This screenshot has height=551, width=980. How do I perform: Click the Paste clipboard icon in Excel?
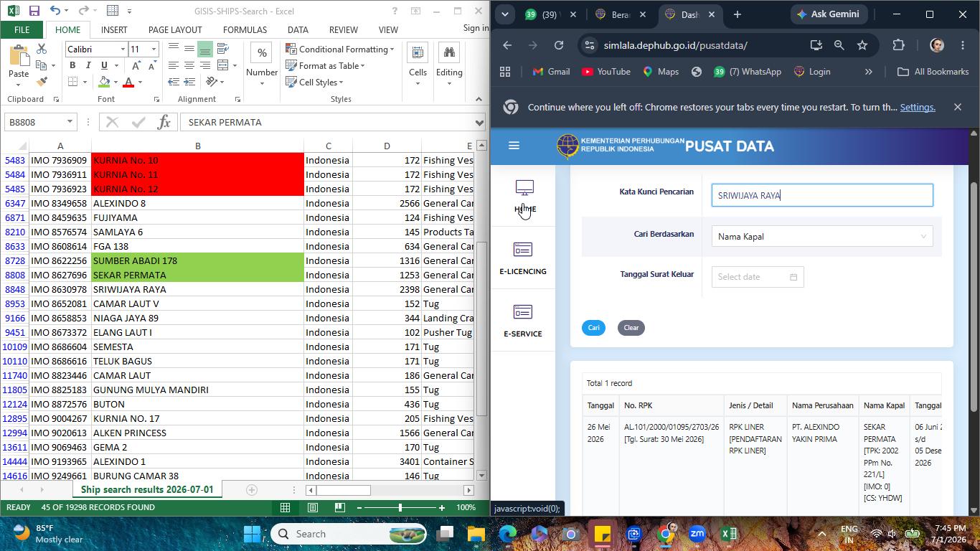(19, 56)
